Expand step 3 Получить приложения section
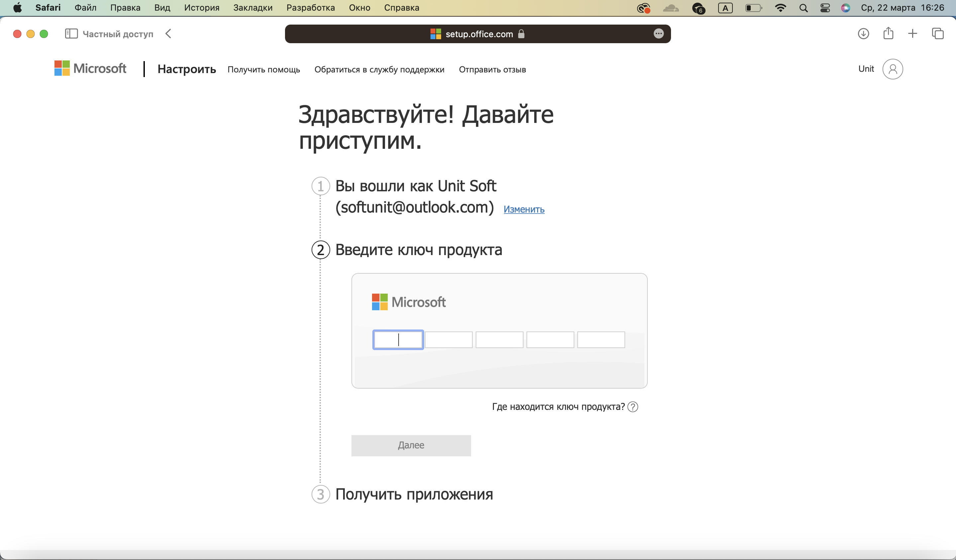Image resolution: width=956 pixels, height=560 pixels. point(414,493)
